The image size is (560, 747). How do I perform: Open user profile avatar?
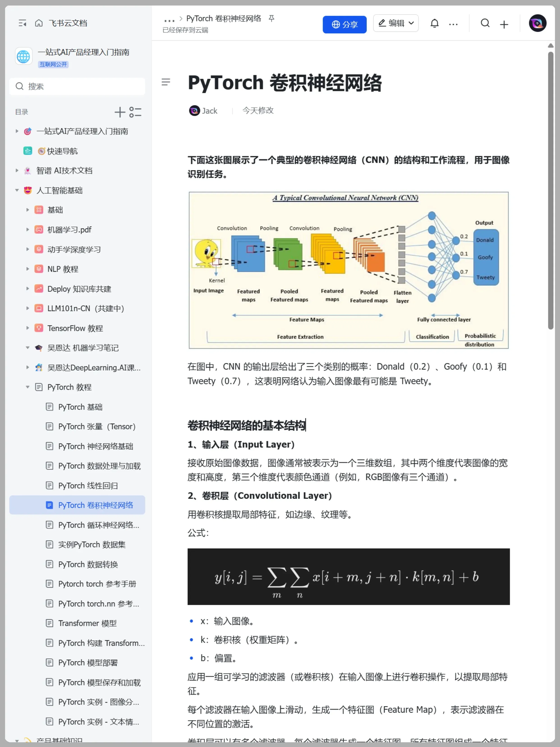point(537,23)
